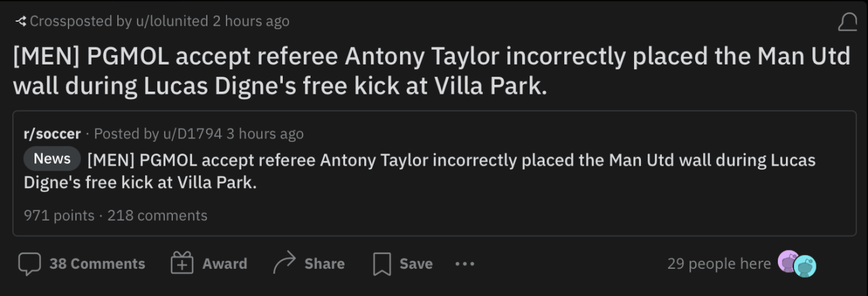The image size is (868, 296).
Task: Click the Award gift box icon
Action: pyautogui.click(x=182, y=264)
